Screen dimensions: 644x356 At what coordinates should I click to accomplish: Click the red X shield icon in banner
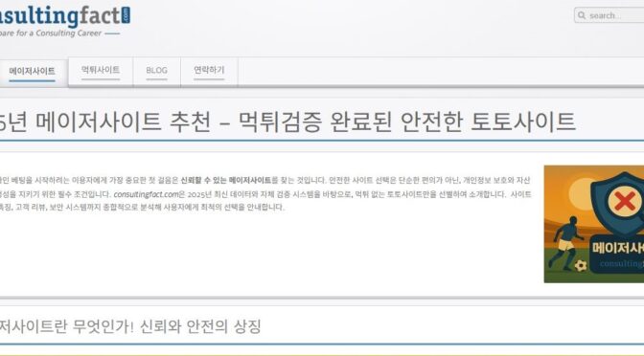[x=625, y=201]
